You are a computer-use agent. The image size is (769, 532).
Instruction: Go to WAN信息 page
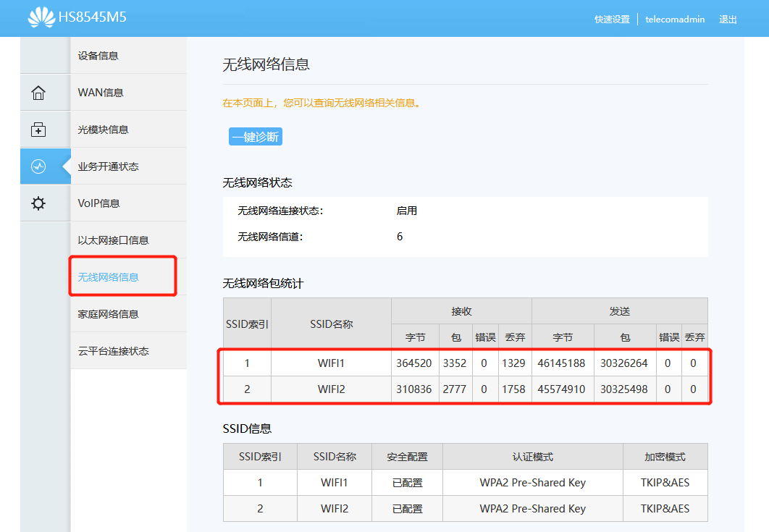[101, 93]
